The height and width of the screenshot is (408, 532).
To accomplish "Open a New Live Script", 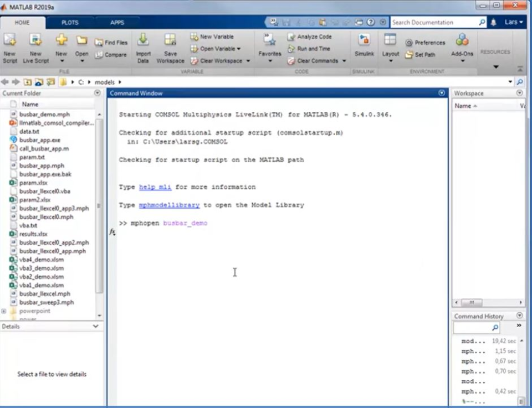I will pos(35,44).
